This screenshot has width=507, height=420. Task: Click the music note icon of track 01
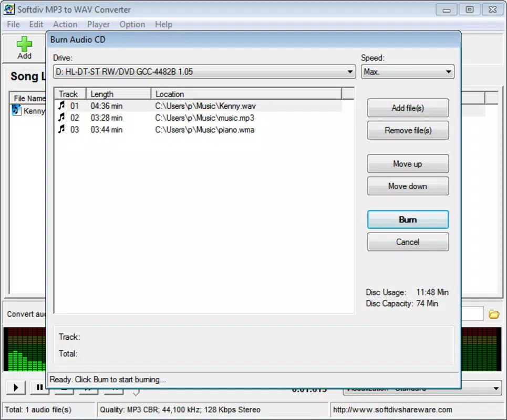click(61, 106)
